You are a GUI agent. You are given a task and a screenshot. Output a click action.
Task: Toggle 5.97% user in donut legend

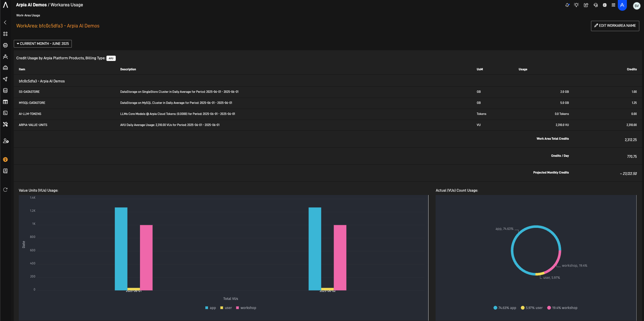pyautogui.click(x=532, y=308)
